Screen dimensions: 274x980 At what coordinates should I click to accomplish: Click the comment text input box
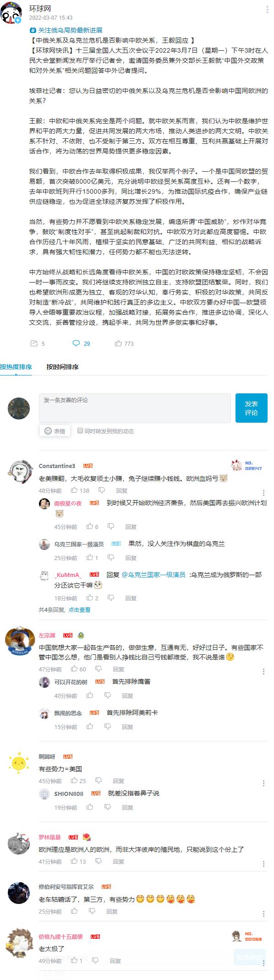pyautogui.click(x=135, y=408)
